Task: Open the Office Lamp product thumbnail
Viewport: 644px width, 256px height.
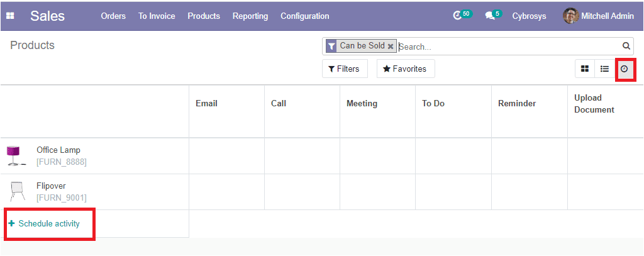Action: (x=15, y=156)
